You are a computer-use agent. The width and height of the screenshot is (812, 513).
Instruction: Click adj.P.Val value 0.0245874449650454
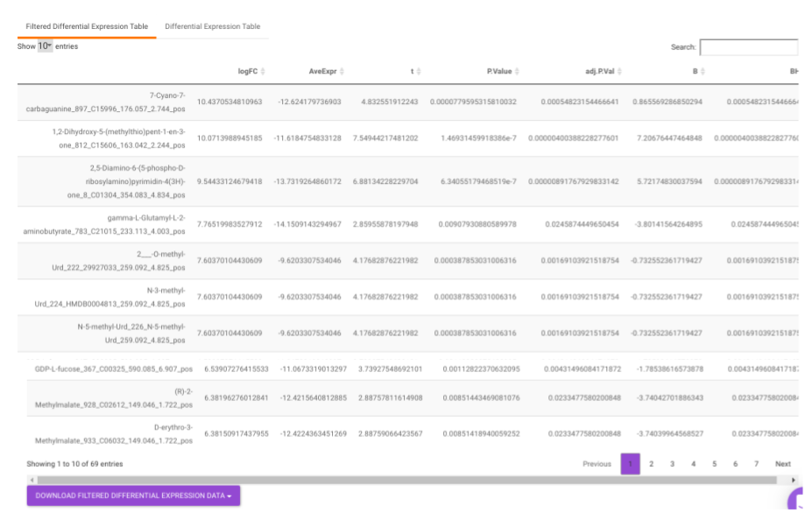click(x=582, y=224)
